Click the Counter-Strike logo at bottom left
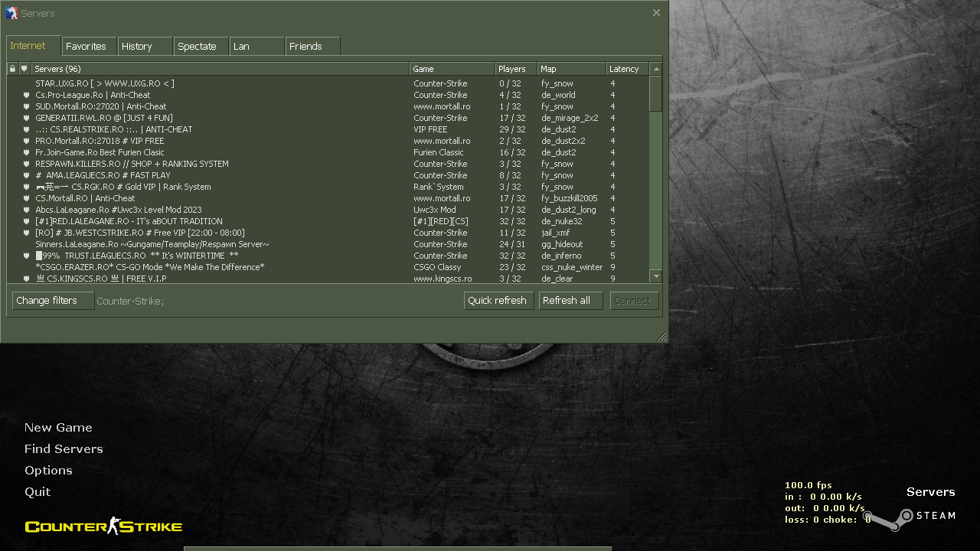This screenshot has height=551, width=980. (x=103, y=526)
